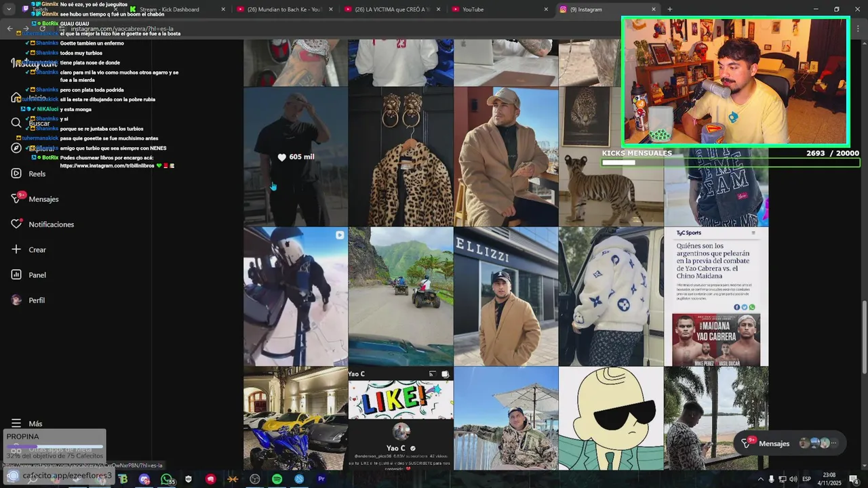Click the Crear plus icon
Viewport: 868px width, 488px height.
pyautogui.click(x=16, y=249)
